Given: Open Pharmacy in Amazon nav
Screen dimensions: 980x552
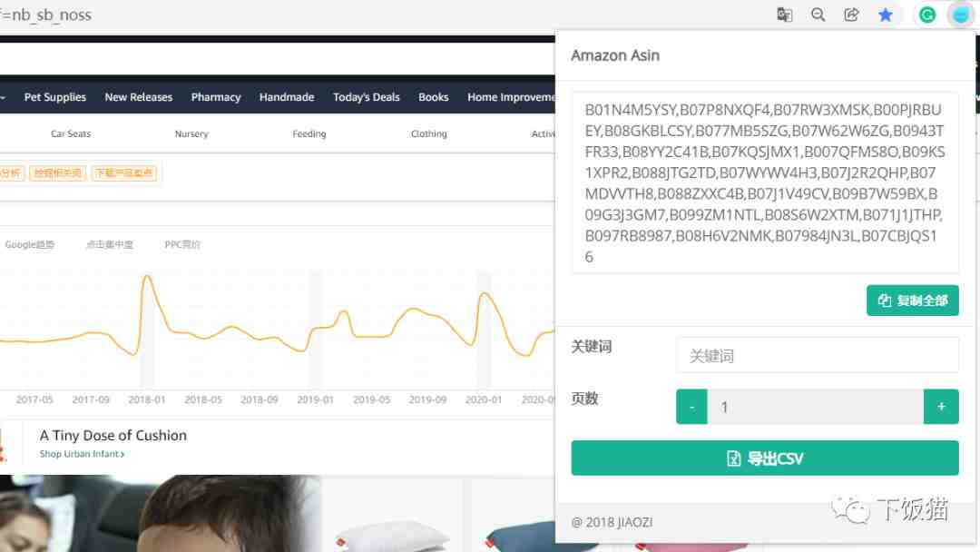Looking at the screenshot, I should (216, 97).
